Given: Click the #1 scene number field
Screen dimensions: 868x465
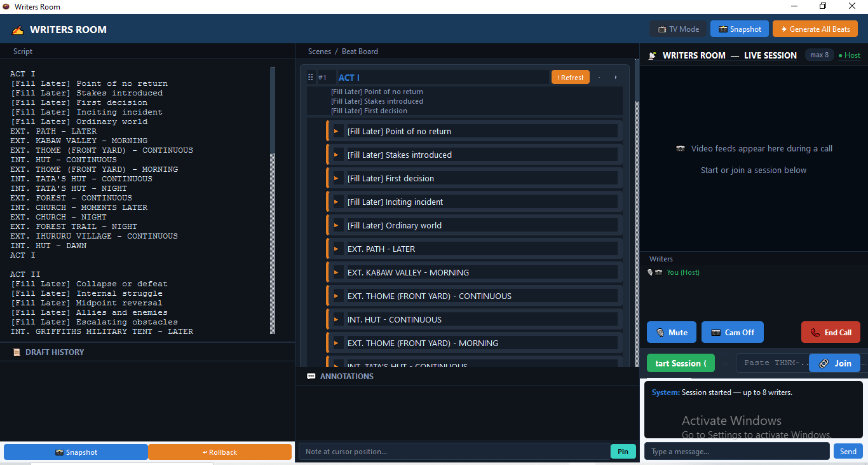Looking at the screenshot, I should (x=325, y=78).
